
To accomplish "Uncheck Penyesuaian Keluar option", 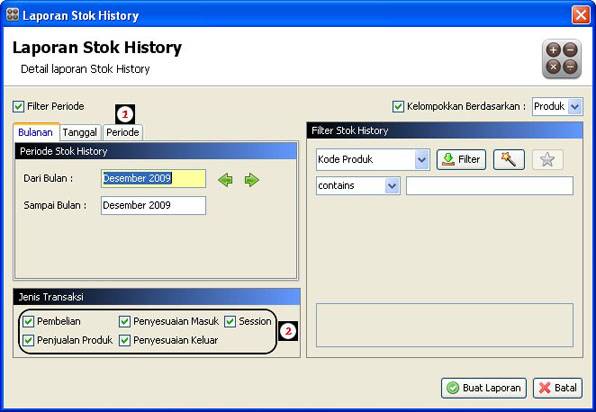I will coord(125,340).
